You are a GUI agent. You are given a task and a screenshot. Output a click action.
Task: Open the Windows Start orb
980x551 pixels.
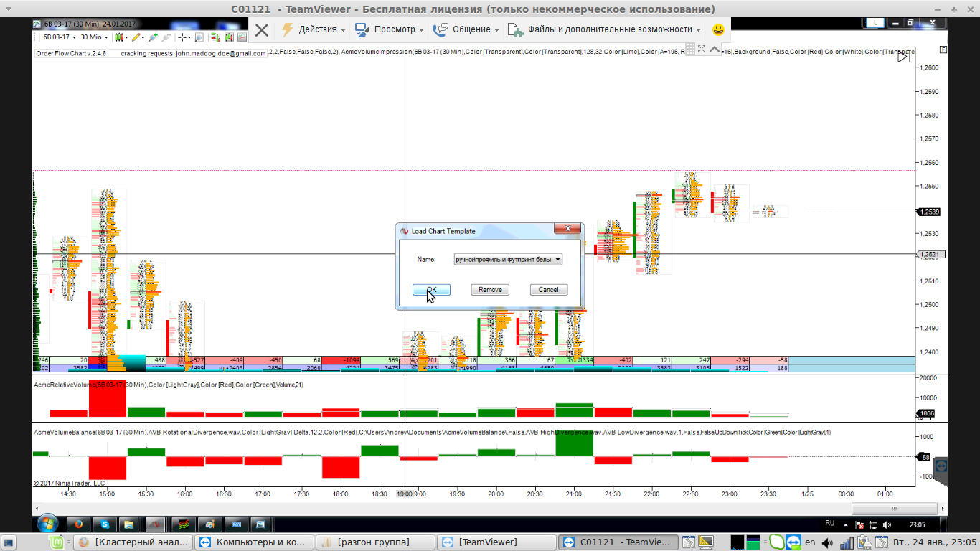coord(47,524)
